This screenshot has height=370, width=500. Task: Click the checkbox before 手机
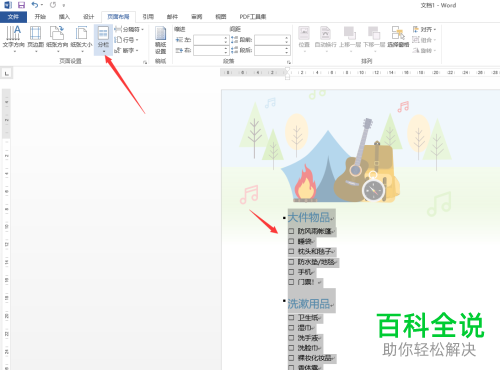(291, 272)
